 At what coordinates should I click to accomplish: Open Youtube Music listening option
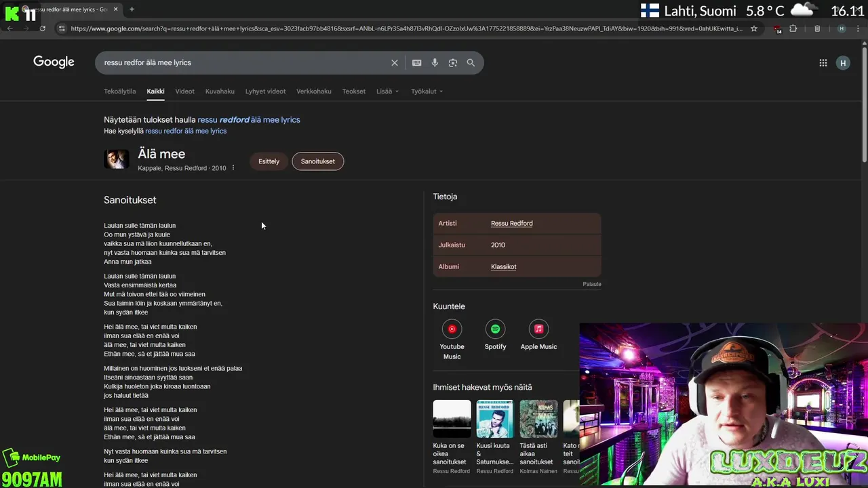tap(452, 339)
